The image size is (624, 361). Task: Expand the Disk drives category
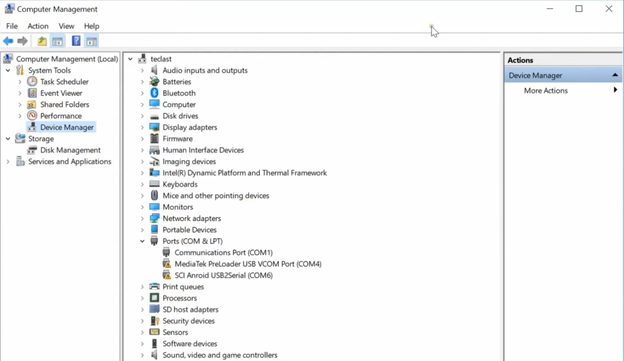click(142, 116)
